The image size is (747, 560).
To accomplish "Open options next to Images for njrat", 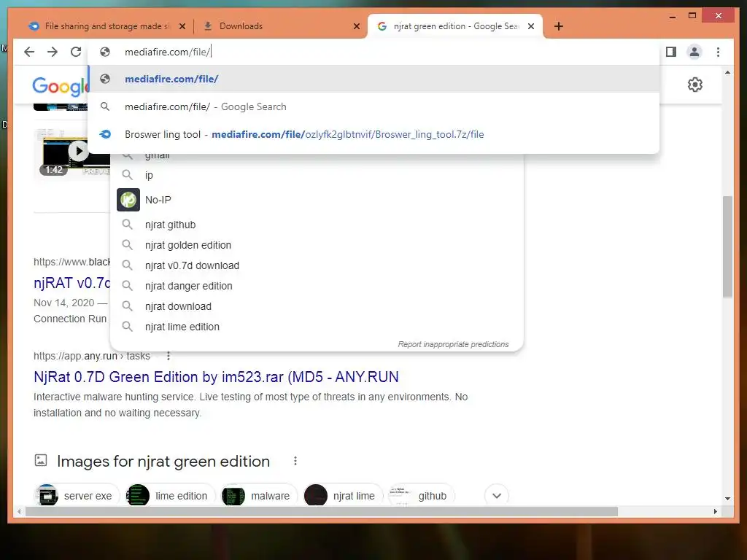I will click(x=295, y=461).
